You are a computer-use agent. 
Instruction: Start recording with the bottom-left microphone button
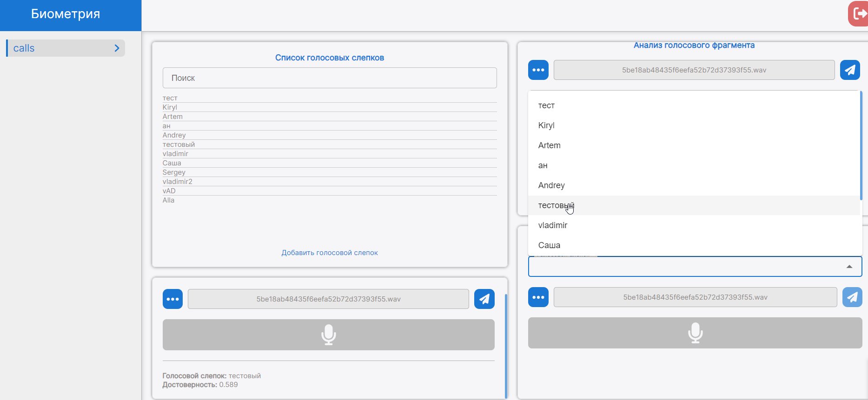tap(328, 334)
